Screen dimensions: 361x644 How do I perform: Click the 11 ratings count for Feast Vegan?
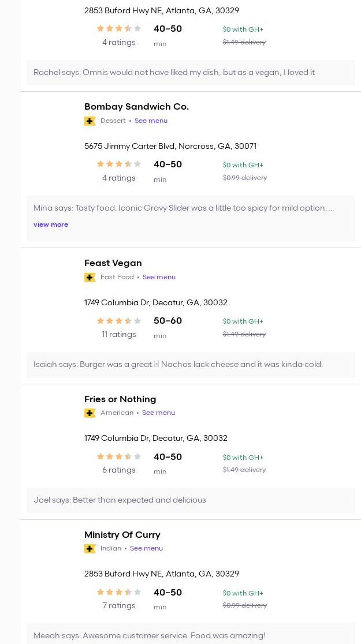118,335
